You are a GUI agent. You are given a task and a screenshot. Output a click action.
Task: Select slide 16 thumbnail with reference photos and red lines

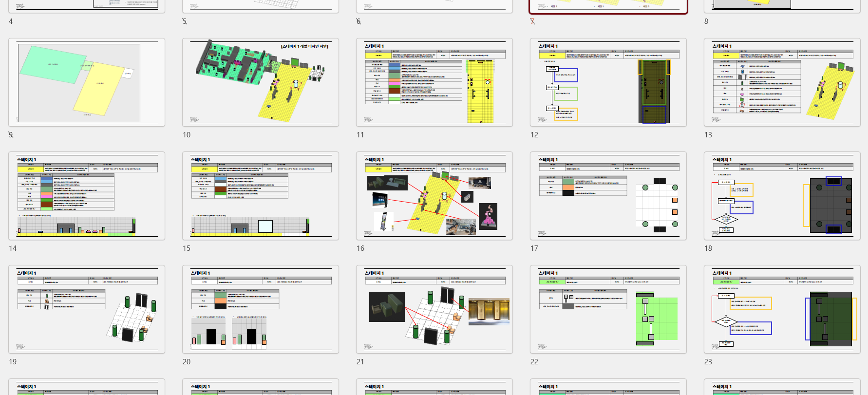tap(434, 196)
